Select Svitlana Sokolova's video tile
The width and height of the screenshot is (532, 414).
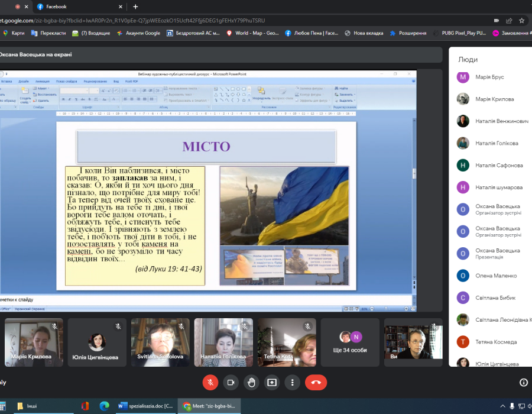click(x=160, y=342)
